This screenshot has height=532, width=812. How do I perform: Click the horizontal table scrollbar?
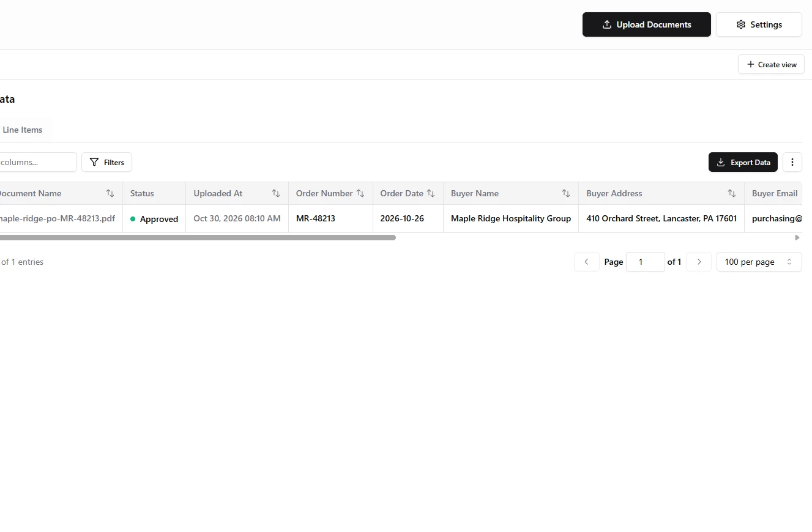(x=198, y=237)
